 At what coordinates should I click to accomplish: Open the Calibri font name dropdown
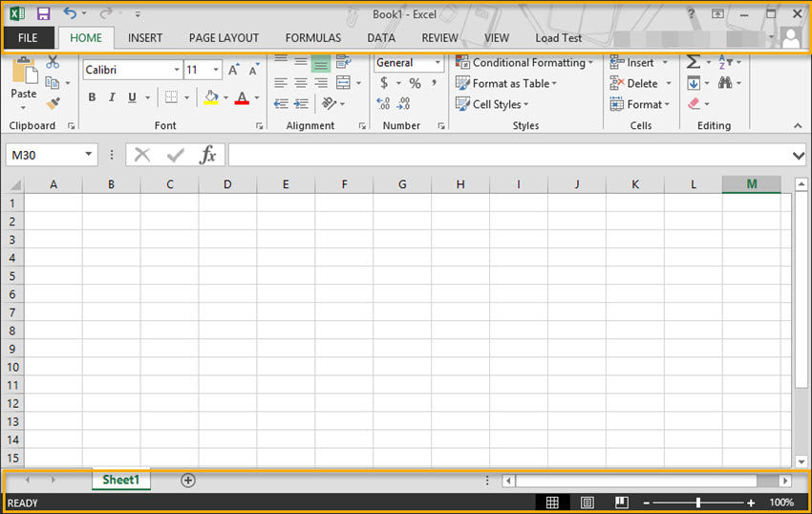pos(177,70)
